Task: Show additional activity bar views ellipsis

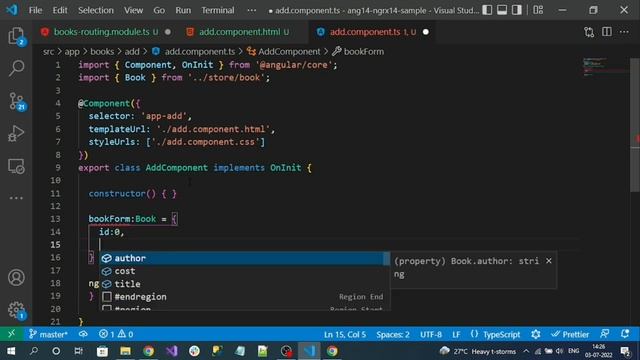Action: point(16,198)
